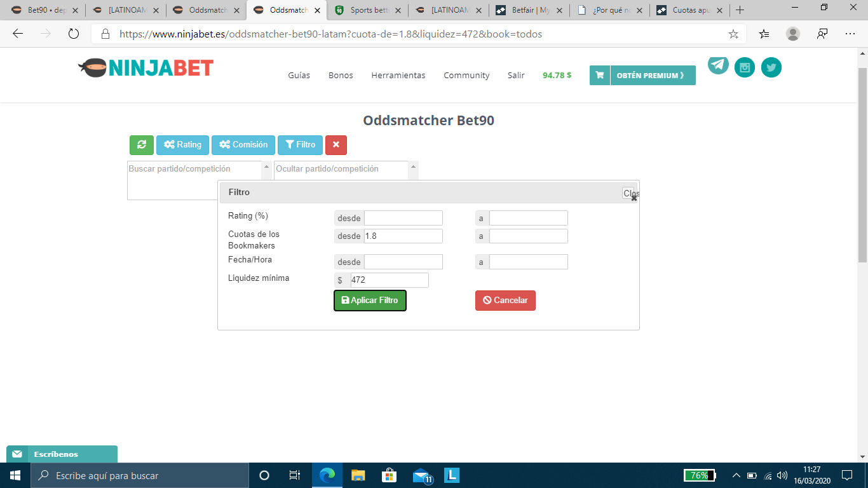Open Microsoft Store from the taskbar
The height and width of the screenshot is (488, 868).
[389, 475]
